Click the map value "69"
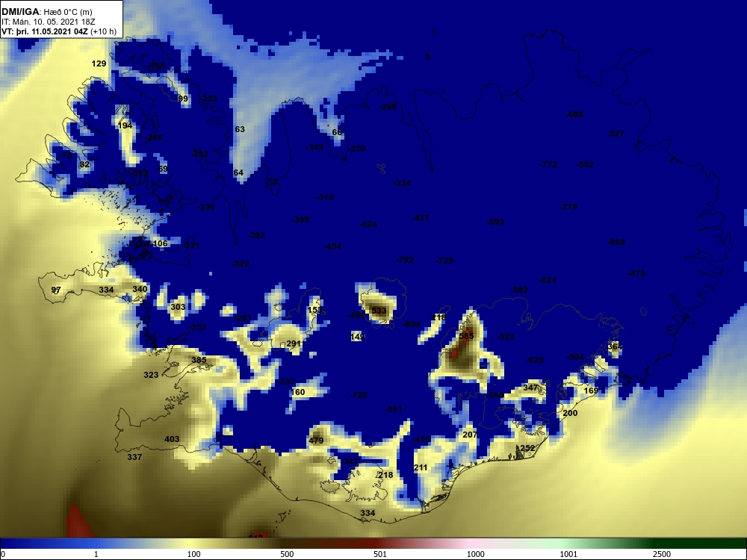Image resolution: width=747 pixels, height=560 pixels. click(163, 169)
